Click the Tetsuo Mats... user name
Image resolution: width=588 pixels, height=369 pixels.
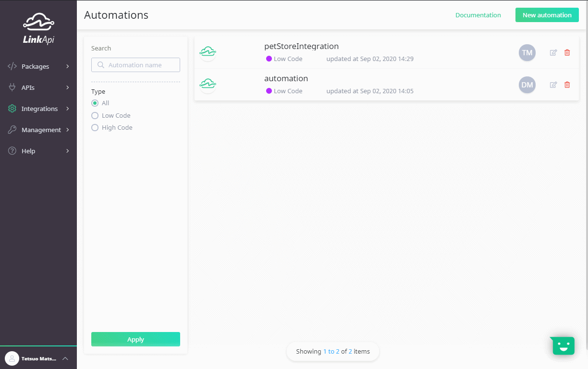38,358
